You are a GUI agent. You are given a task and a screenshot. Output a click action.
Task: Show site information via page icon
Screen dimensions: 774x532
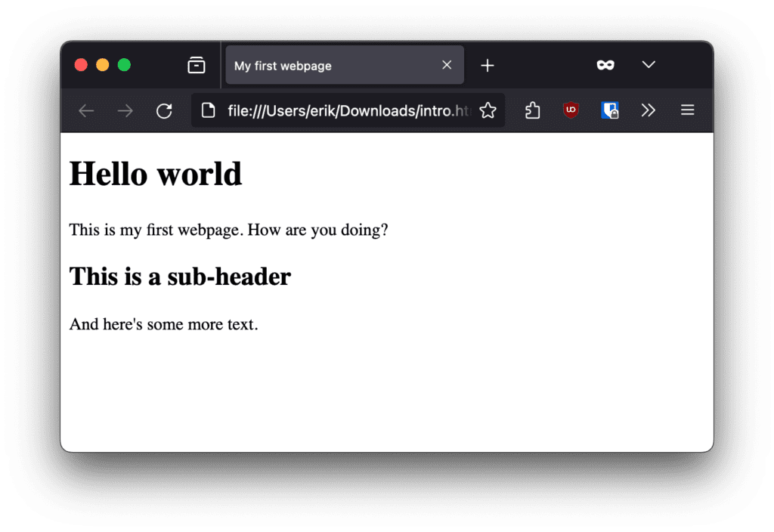coord(208,111)
